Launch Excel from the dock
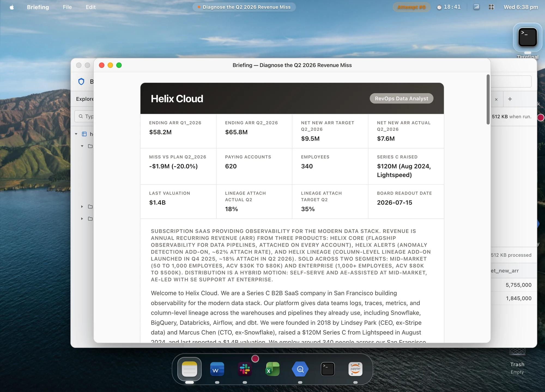This screenshot has height=392, width=545. point(272,369)
